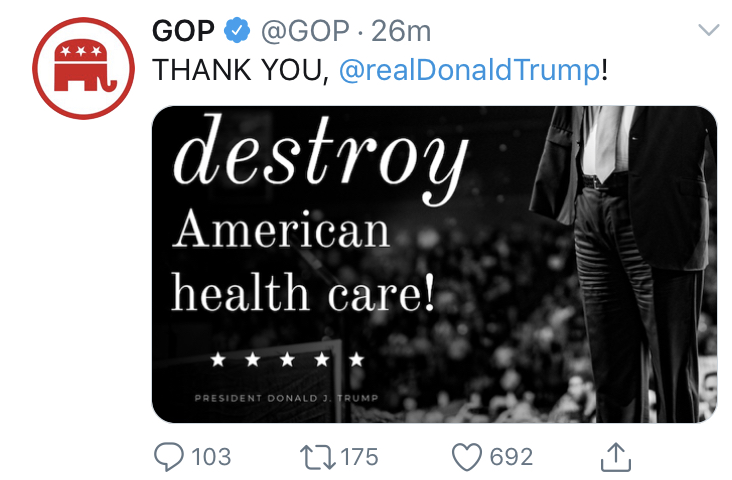Click the @GOP handle
The height and width of the screenshot is (480, 732).
tap(305, 31)
